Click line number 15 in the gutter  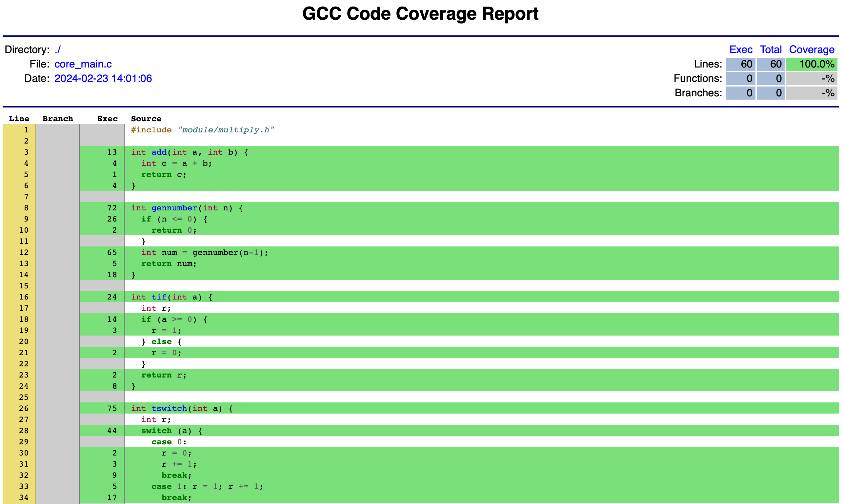[x=24, y=286]
